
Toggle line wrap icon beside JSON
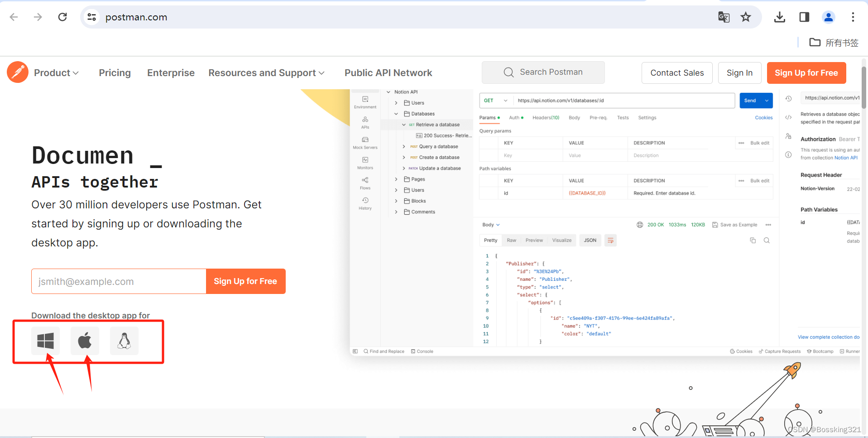click(610, 241)
